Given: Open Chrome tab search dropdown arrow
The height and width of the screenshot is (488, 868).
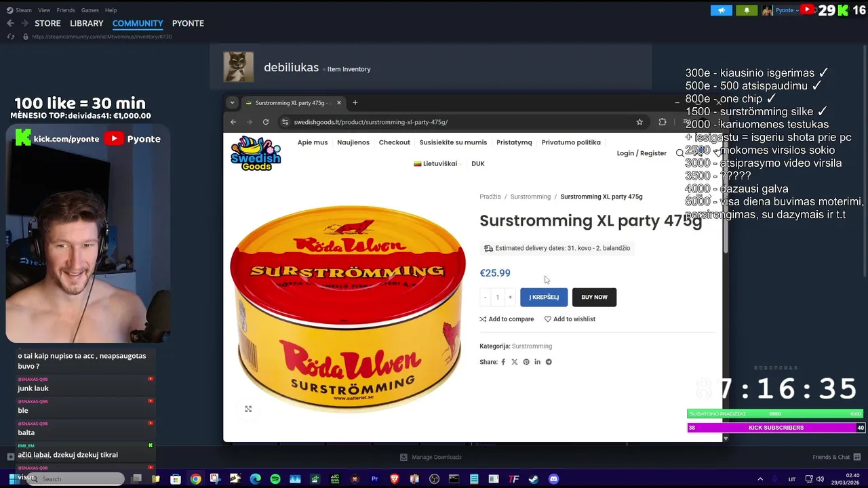Looking at the screenshot, I should (x=232, y=103).
